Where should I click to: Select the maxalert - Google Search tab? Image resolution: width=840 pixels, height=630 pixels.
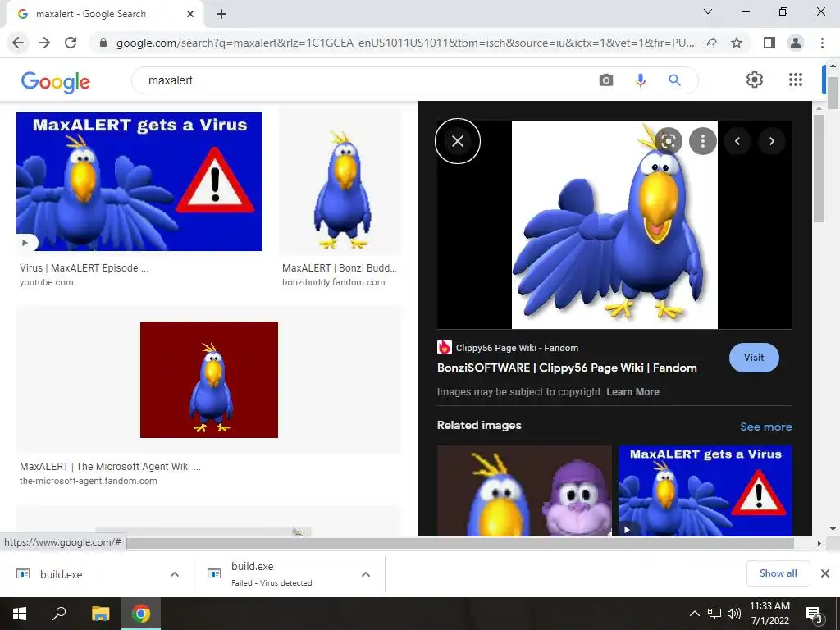pyautogui.click(x=104, y=14)
